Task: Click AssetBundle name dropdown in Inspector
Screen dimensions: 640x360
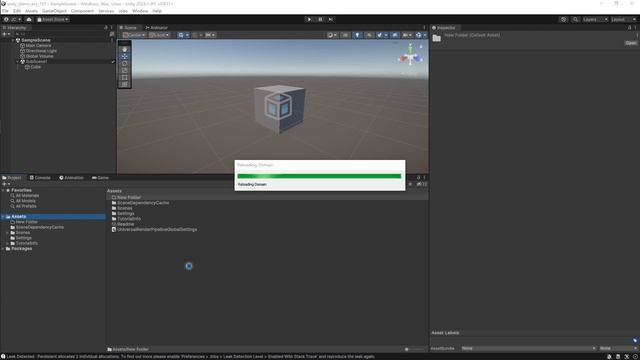Action: tap(528, 348)
